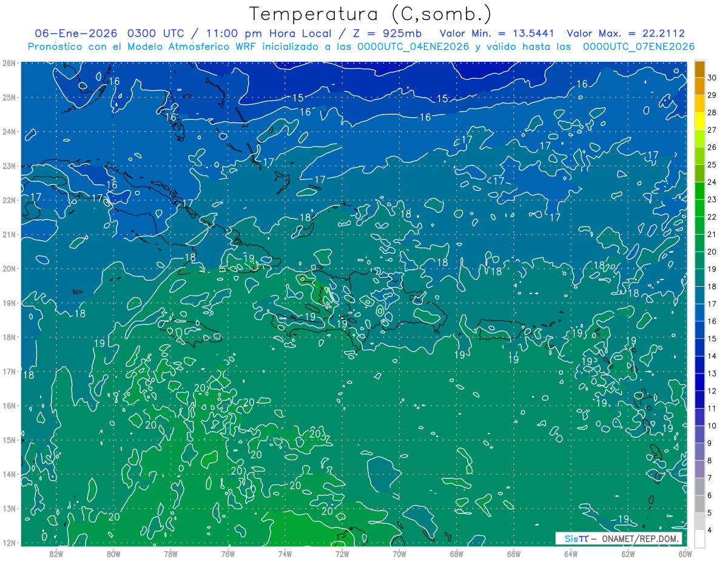Click the 82W longitude axis label

click(56, 554)
